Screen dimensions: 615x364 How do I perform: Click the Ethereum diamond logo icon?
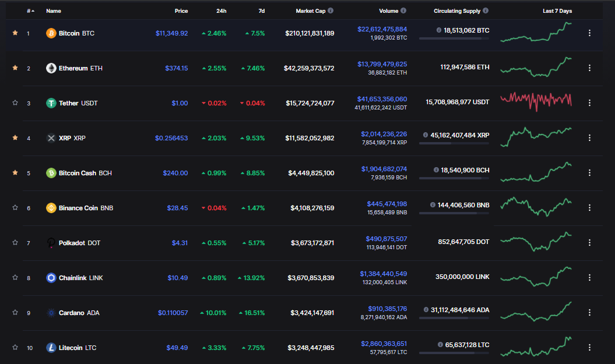51,68
